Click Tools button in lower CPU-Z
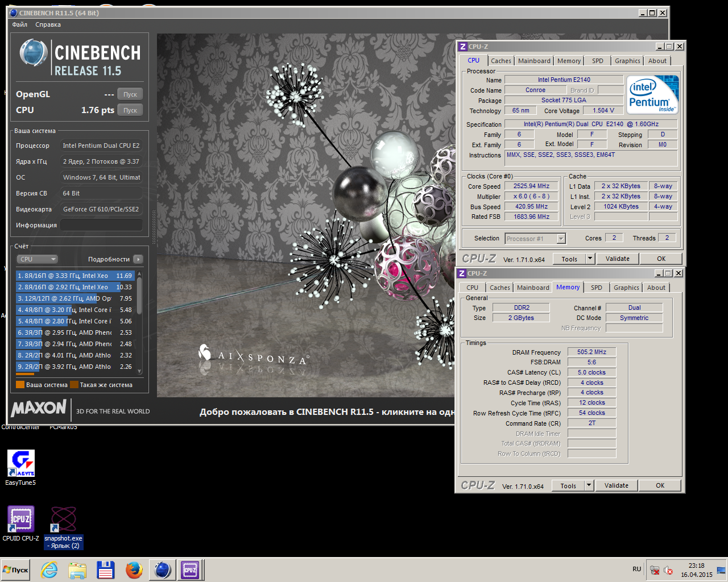The height and width of the screenshot is (582, 728). (x=568, y=486)
